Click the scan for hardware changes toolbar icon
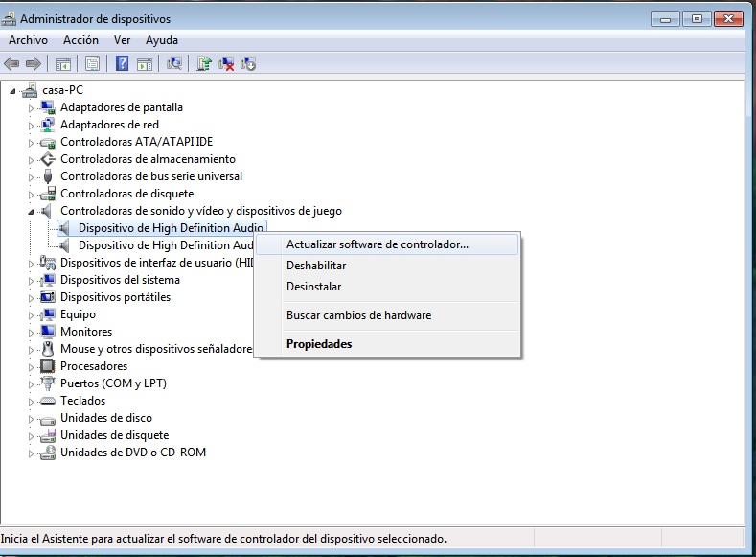Screen dimensions: 756x557 pos(174,63)
